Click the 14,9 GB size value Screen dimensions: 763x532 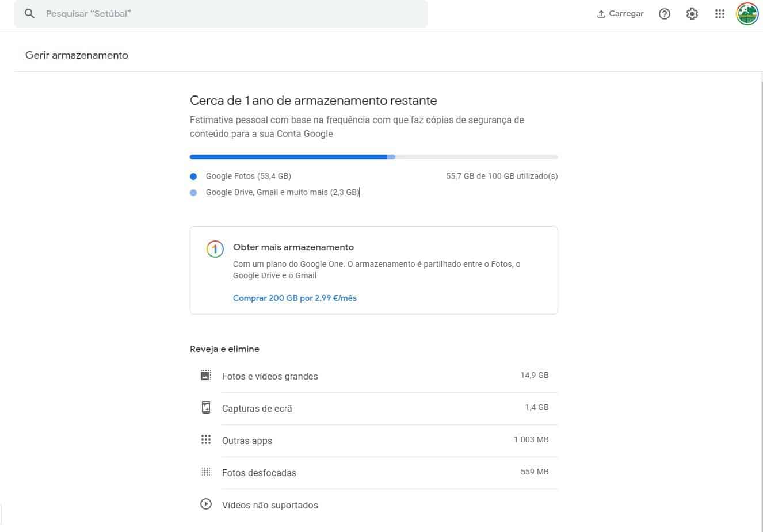pyautogui.click(x=535, y=375)
